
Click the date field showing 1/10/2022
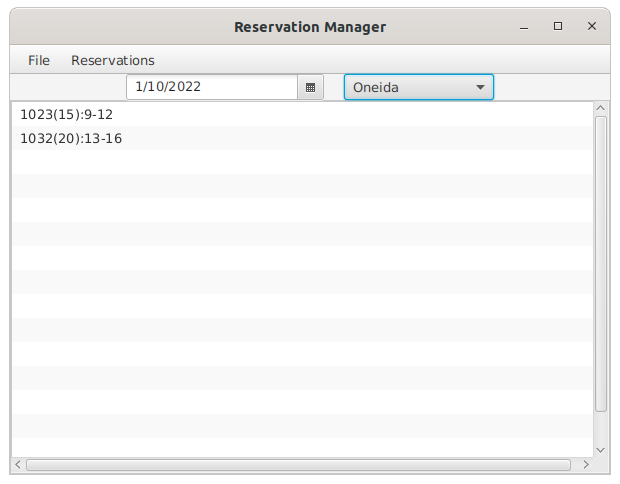[x=212, y=87]
